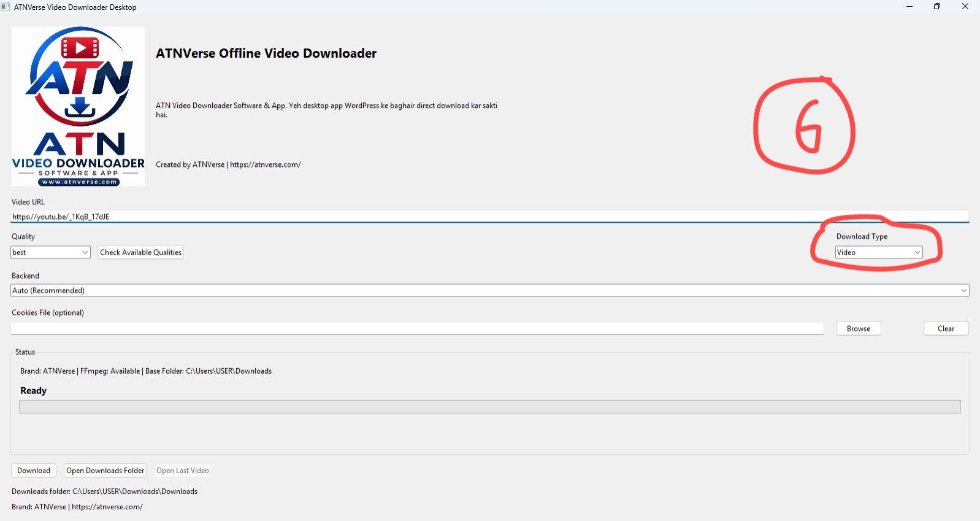Click the 'Ready' status text
This screenshot has width=980, height=521.
click(x=33, y=391)
